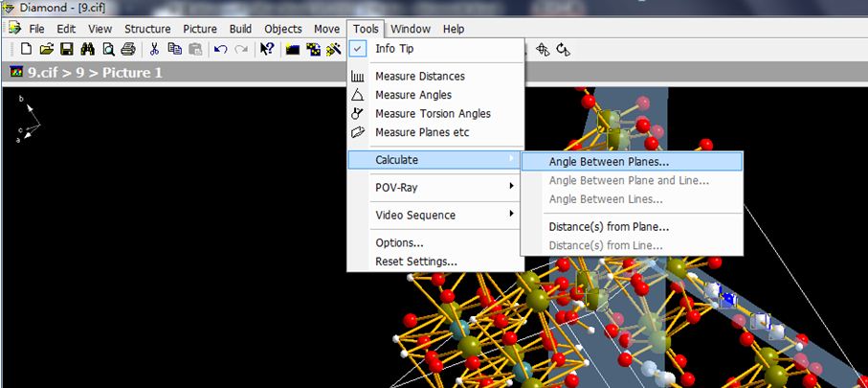Undo last action with blue arrow
The width and height of the screenshot is (868, 388).
pos(221,49)
